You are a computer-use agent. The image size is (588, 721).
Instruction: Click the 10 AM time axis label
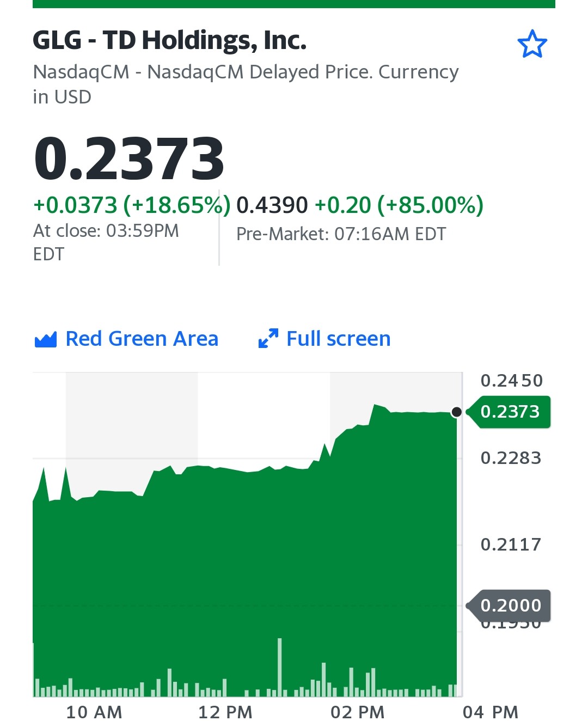(x=94, y=712)
